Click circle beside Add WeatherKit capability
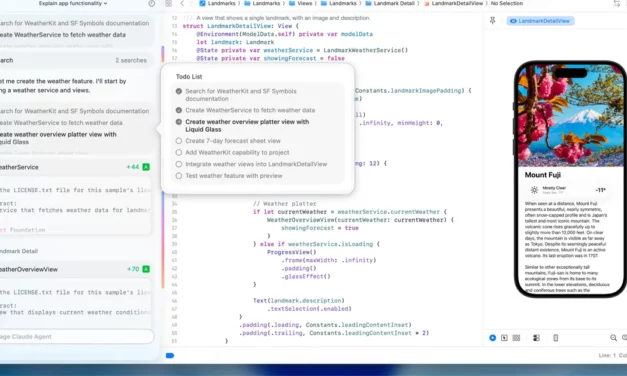Image resolution: width=627 pixels, height=376 pixels. pos(179,152)
